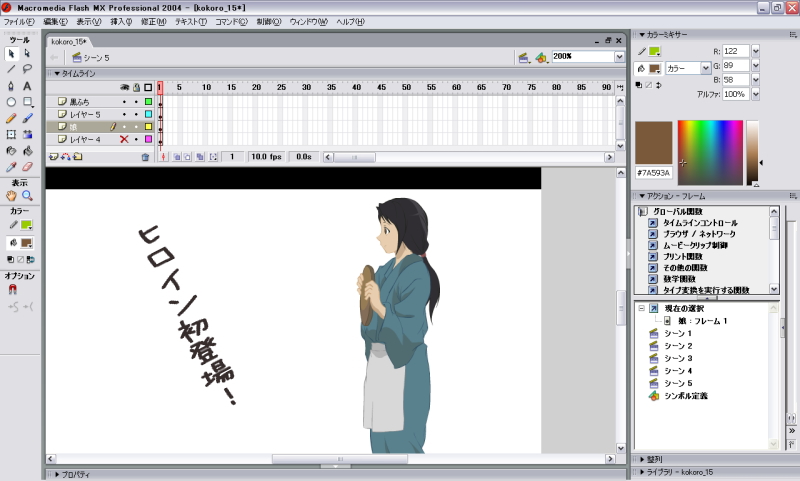Open the 編集 menu
The width and height of the screenshot is (800, 481).
point(55,22)
